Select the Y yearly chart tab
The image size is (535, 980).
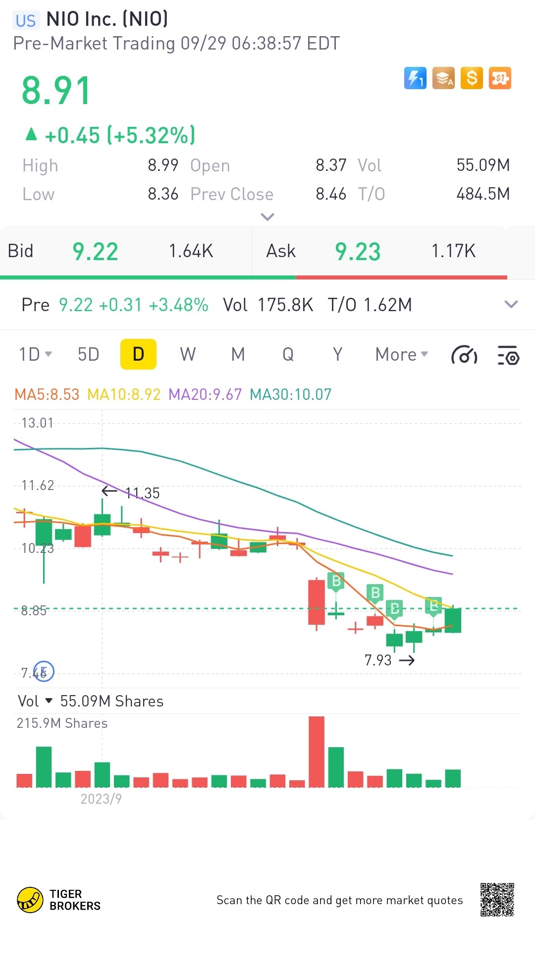pyautogui.click(x=337, y=355)
